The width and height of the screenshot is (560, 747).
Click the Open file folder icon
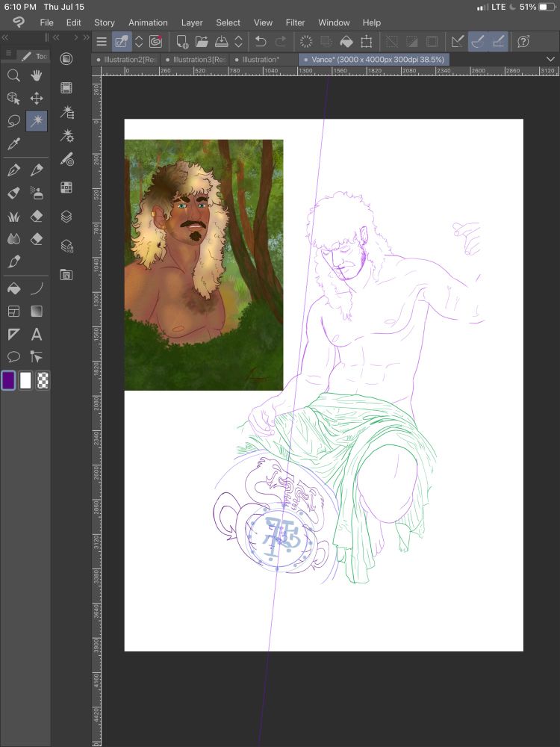pyautogui.click(x=202, y=41)
